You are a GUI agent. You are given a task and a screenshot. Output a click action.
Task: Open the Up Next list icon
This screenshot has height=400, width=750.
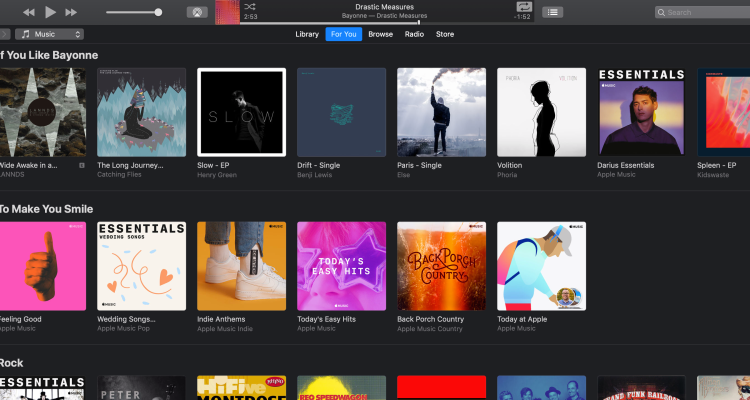(x=552, y=12)
